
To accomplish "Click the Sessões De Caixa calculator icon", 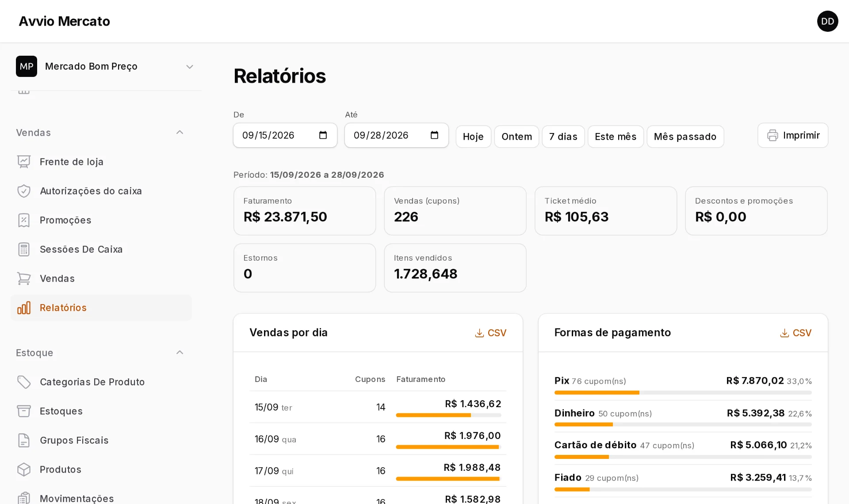I will click(x=24, y=249).
